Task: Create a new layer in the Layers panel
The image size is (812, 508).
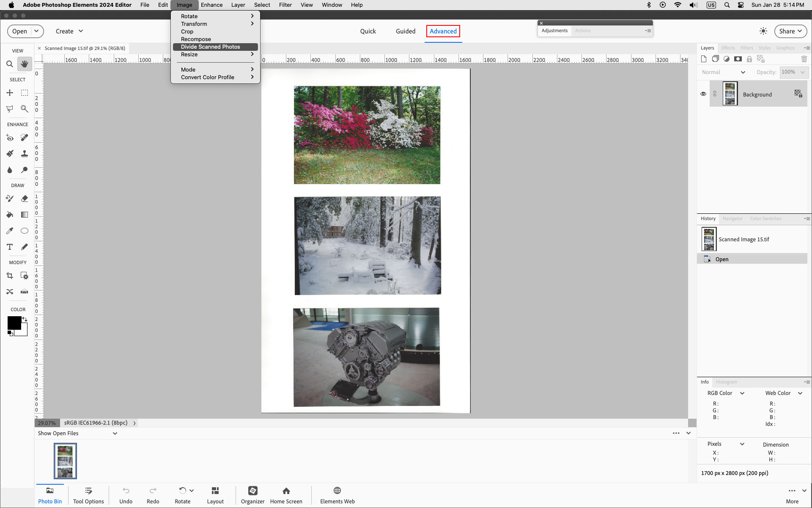Action: point(704,59)
